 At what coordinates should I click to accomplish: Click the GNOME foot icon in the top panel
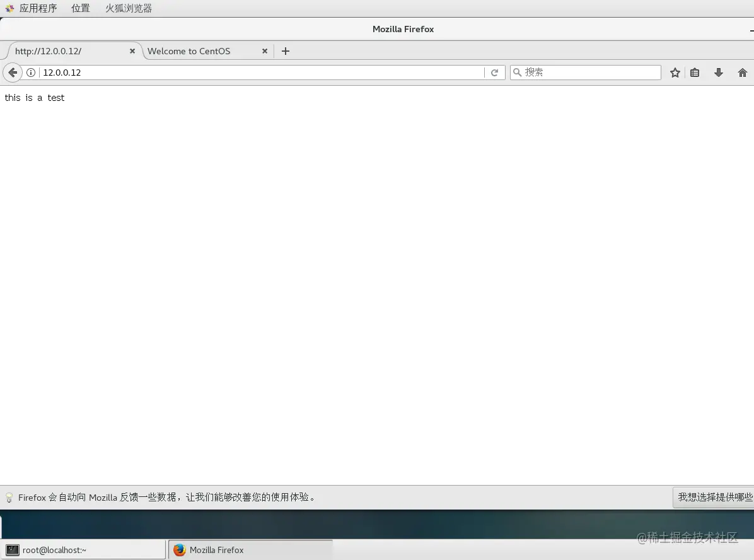(9, 8)
